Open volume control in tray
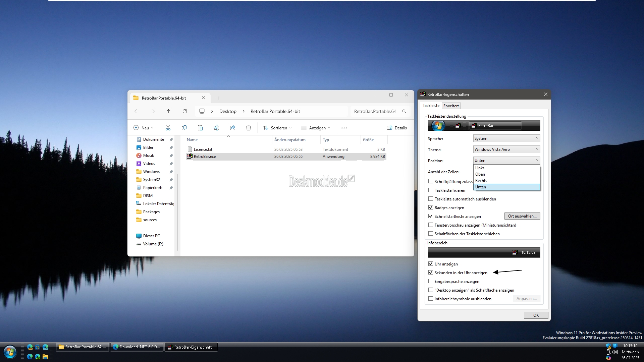Image resolution: width=644 pixels, height=362 pixels. tap(615, 352)
